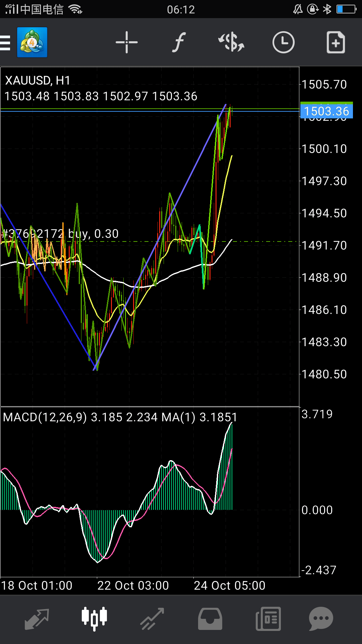Tap the buy order label #37692172 buy, 0.30

click(60, 233)
